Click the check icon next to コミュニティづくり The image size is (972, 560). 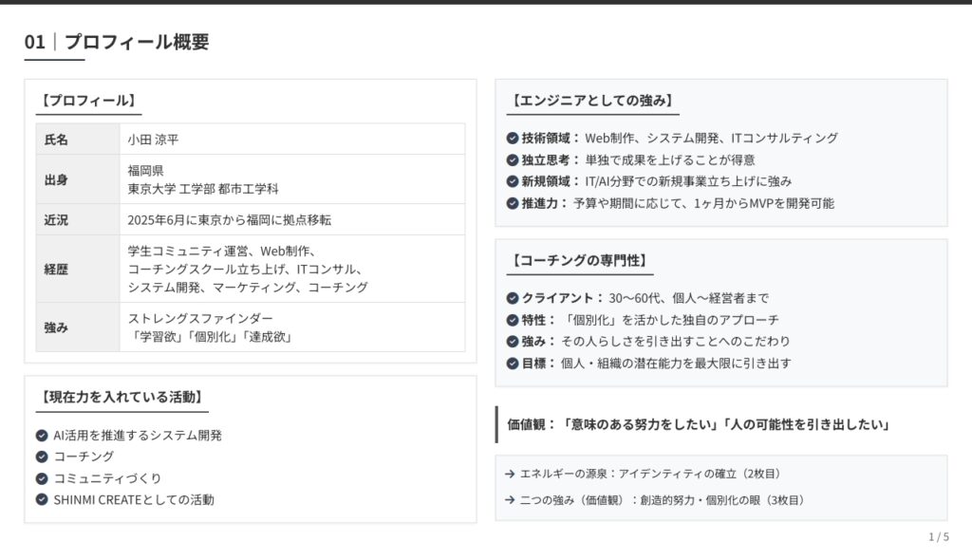[x=42, y=478]
